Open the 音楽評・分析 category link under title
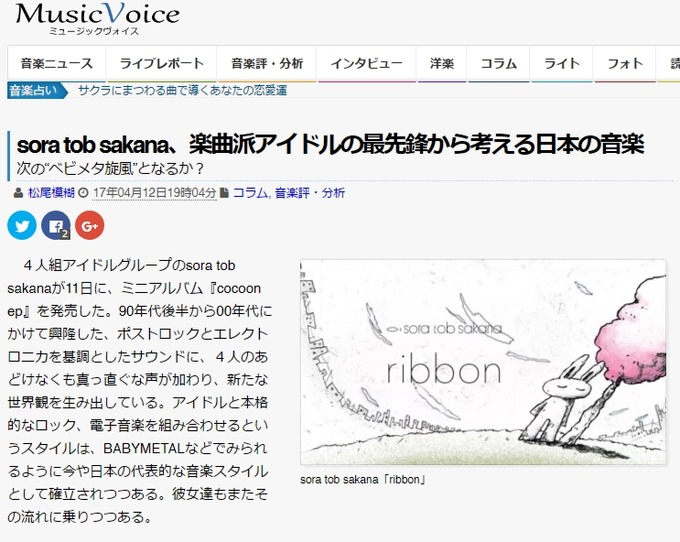 click(310, 193)
